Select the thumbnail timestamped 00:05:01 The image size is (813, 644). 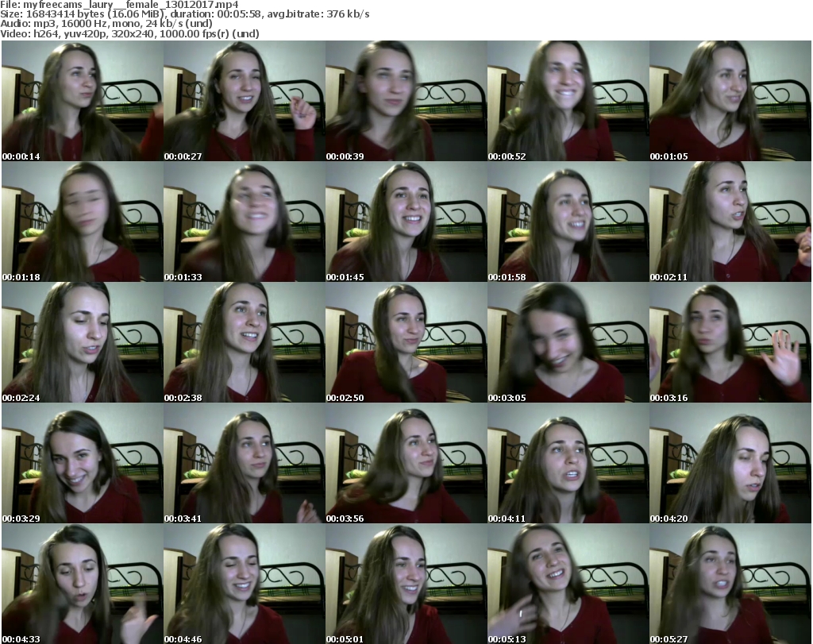pos(406,584)
